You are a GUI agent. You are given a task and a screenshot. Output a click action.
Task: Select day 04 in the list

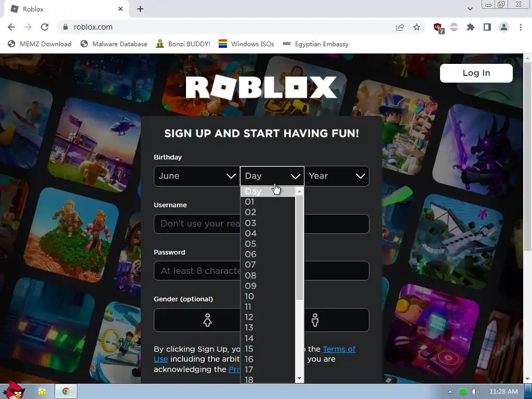pyautogui.click(x=268, y=233)
